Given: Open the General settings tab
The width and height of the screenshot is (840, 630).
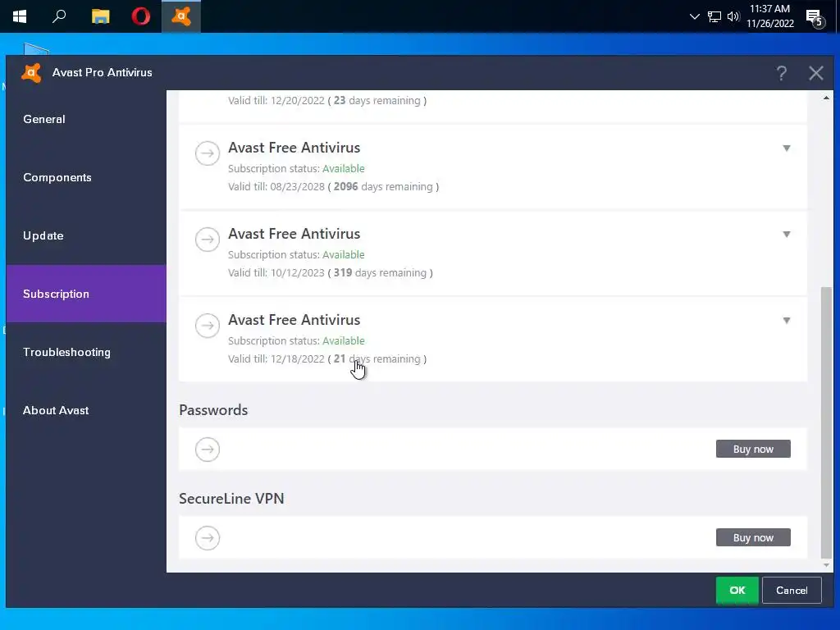Looking at the screenshot, I should [86, 120].
